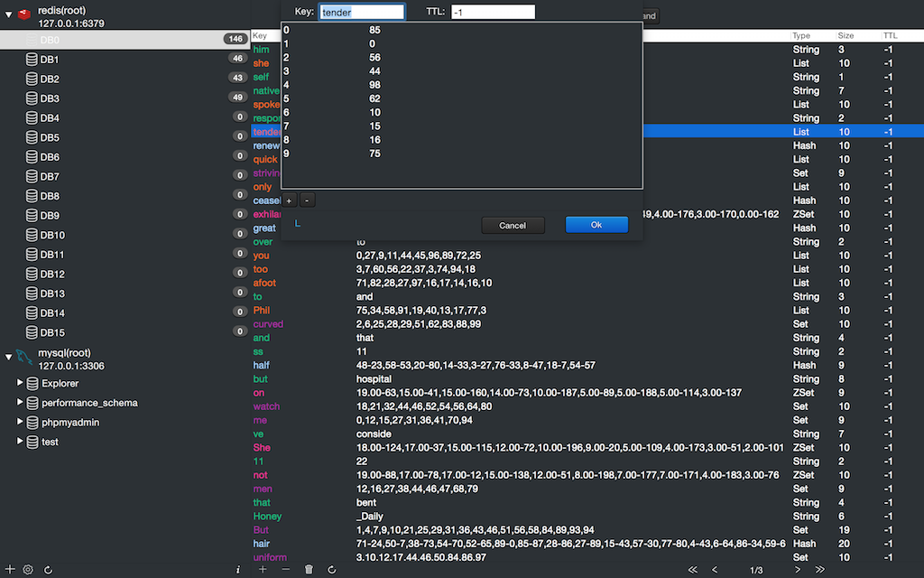The image size is (924, 578).
Task: Expand the phpmyadmin database node
Action: [x=21, y=423]
